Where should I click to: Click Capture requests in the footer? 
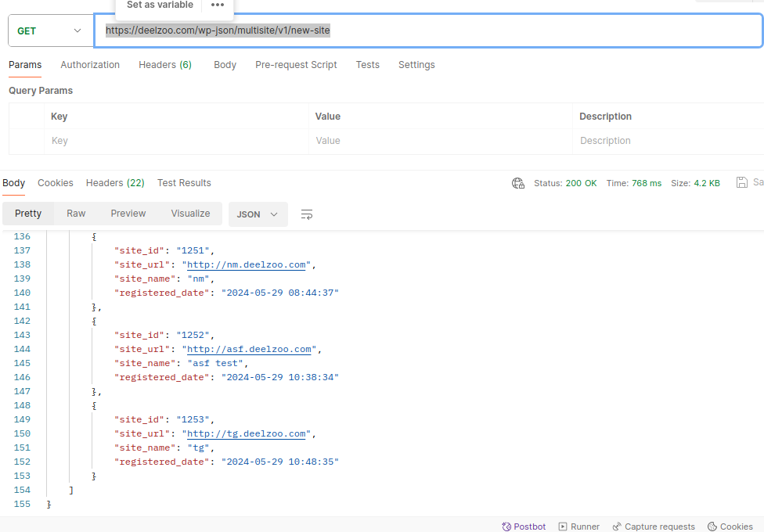click(653, 527)
